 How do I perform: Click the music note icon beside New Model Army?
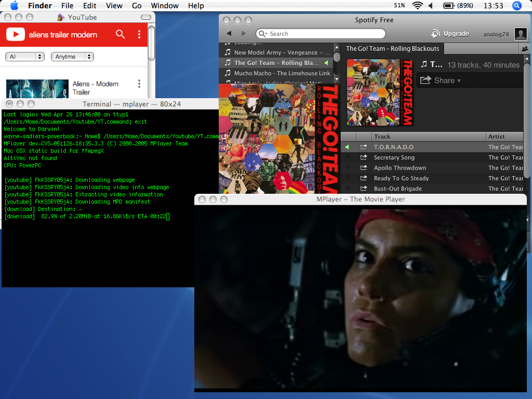[x=228, y=52]
